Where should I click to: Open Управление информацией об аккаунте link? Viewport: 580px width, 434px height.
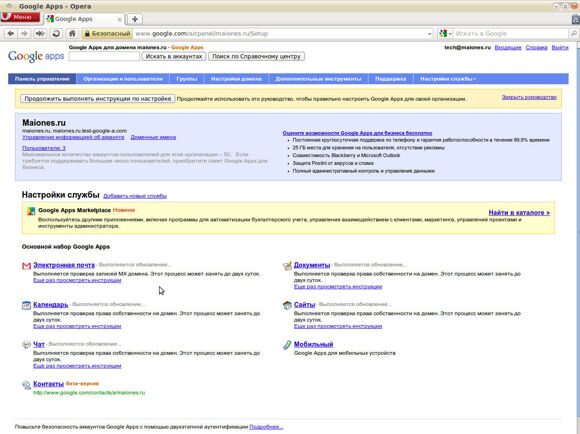click(x=73, y=137)
